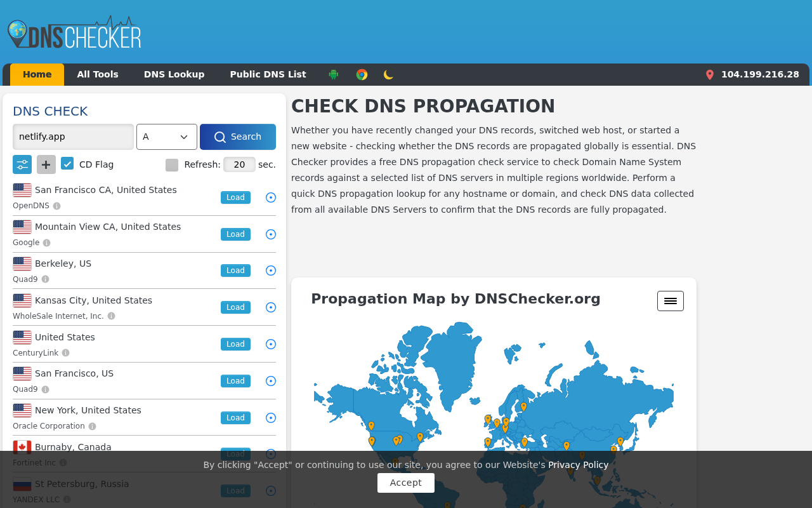This screenshot has width=812, height=508.
Task: Enable the auto Refresh checkbox
Action: point(172,165)
